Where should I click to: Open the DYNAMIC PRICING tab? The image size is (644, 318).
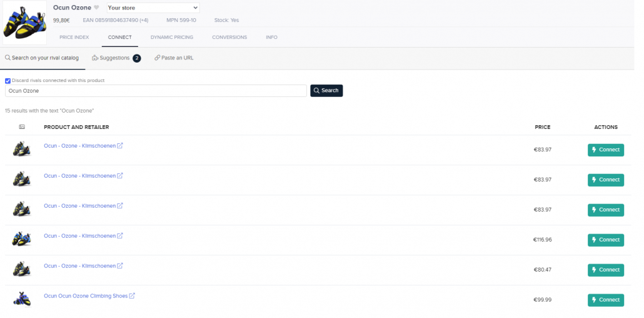[172, 37]
